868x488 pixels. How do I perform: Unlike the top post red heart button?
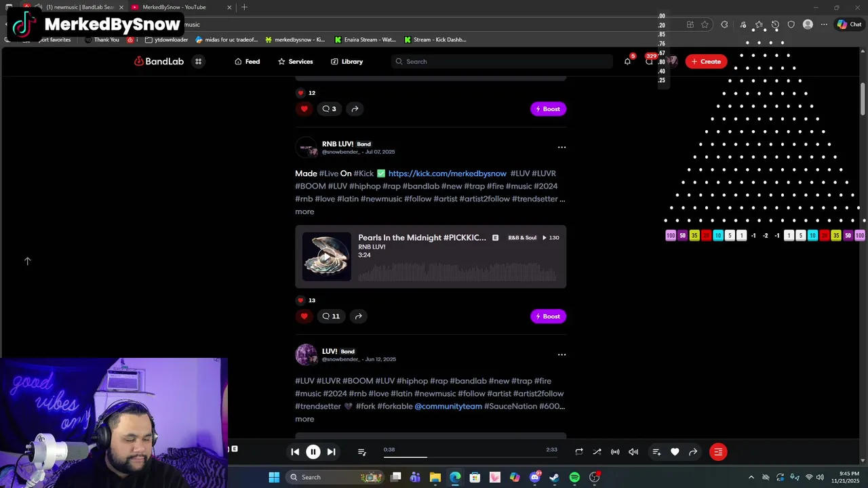[x=304, y=109]
